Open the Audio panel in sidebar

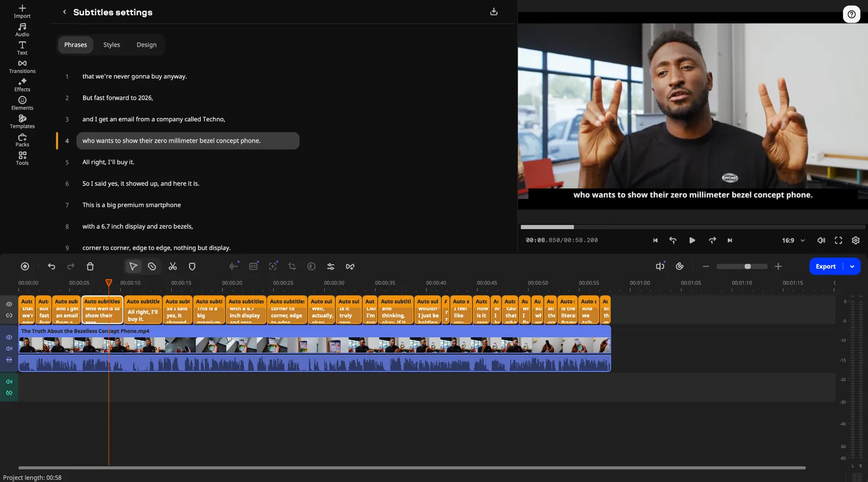[x=22, y=30]
